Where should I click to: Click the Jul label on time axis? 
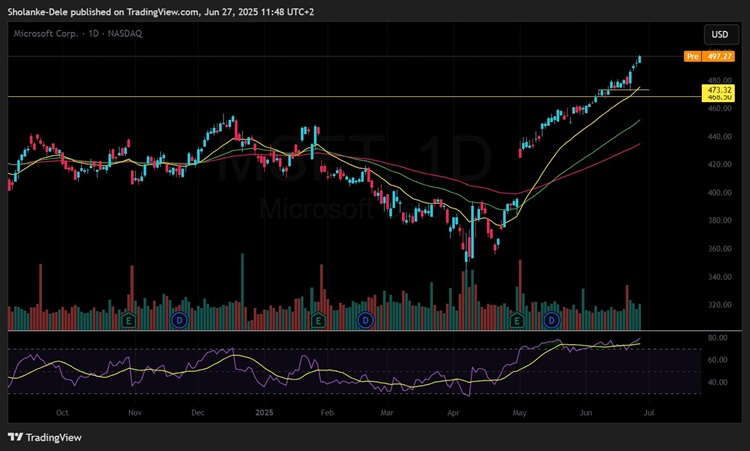(x=649, y=412)
